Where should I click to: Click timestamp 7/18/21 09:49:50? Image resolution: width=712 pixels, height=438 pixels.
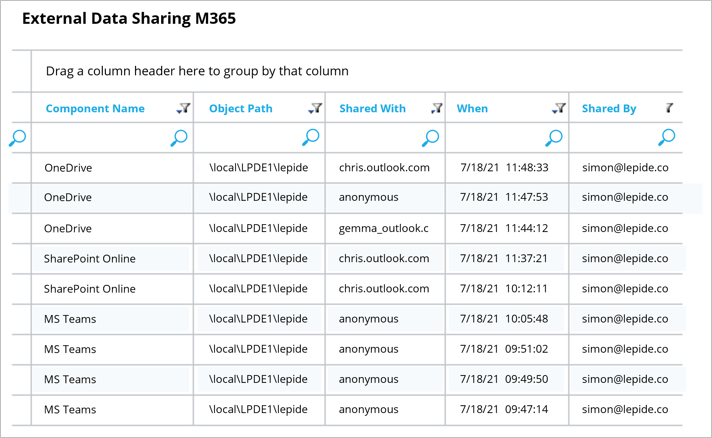tap(504, 379)
